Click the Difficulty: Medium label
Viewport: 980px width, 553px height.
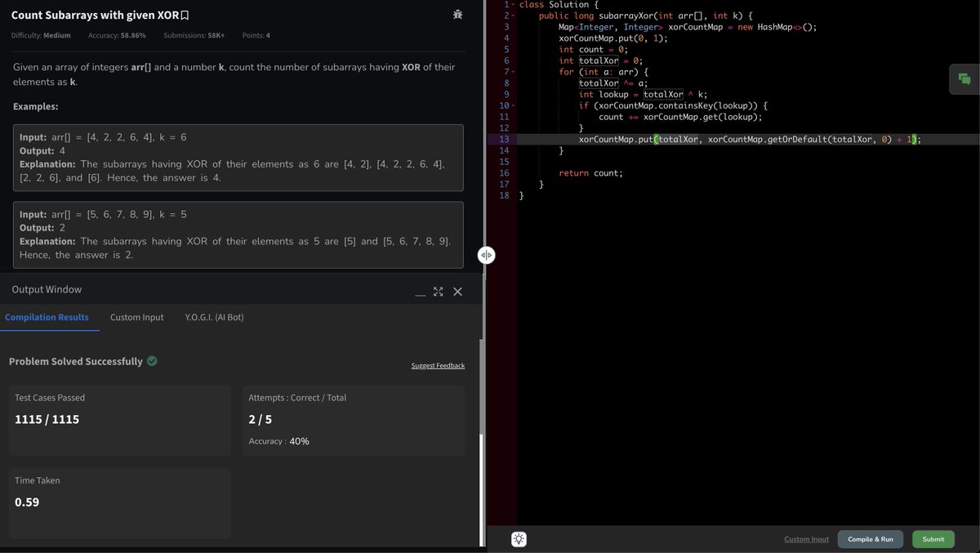[x=41, y=36]
